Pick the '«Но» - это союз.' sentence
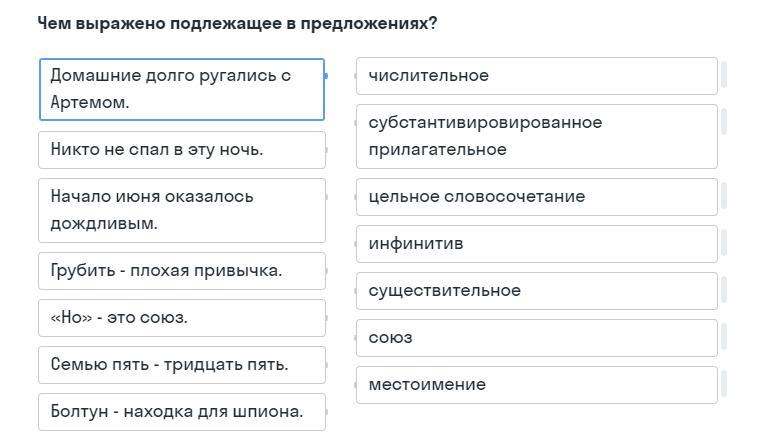 (x=182, y=318)
